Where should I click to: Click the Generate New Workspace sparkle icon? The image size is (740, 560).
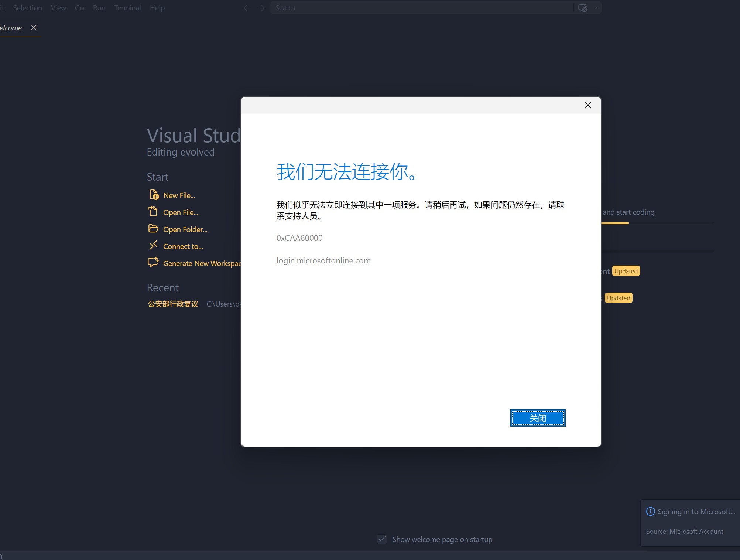[x=153, y=262]
